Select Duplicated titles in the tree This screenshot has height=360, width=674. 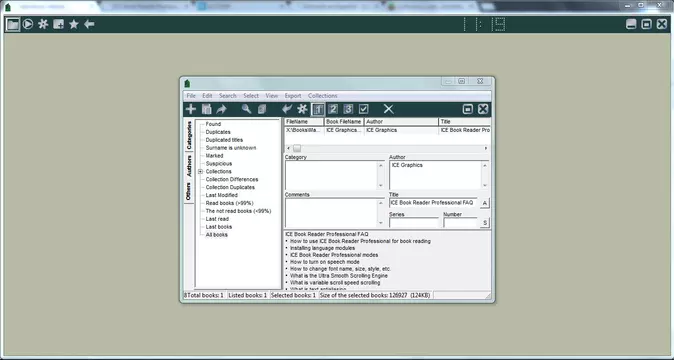pos(224,140)
